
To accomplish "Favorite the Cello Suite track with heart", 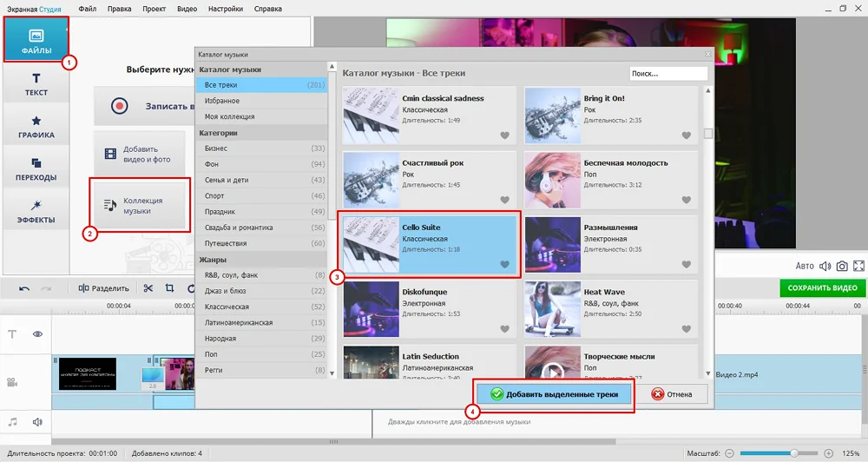I will click(505, 264).
